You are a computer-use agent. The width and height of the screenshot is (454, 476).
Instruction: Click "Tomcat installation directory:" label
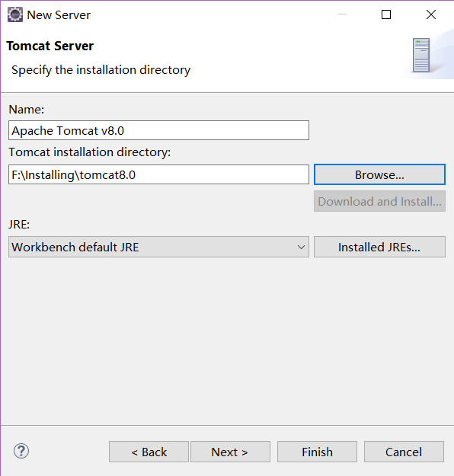(90, 152)
